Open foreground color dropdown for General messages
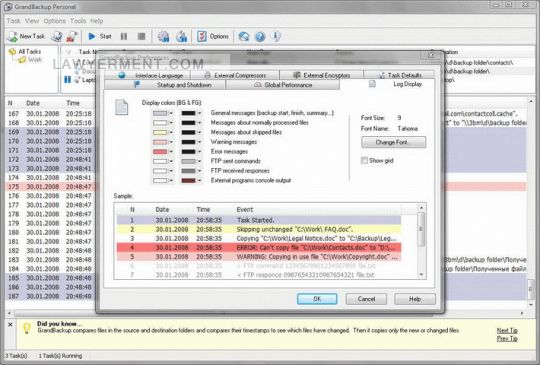The image size is (540, 365). [199, 113]
